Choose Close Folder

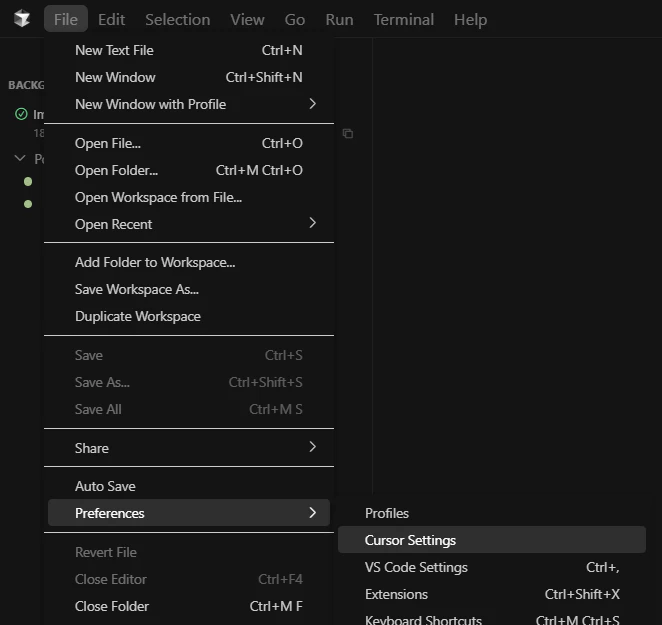pos(189,606)
